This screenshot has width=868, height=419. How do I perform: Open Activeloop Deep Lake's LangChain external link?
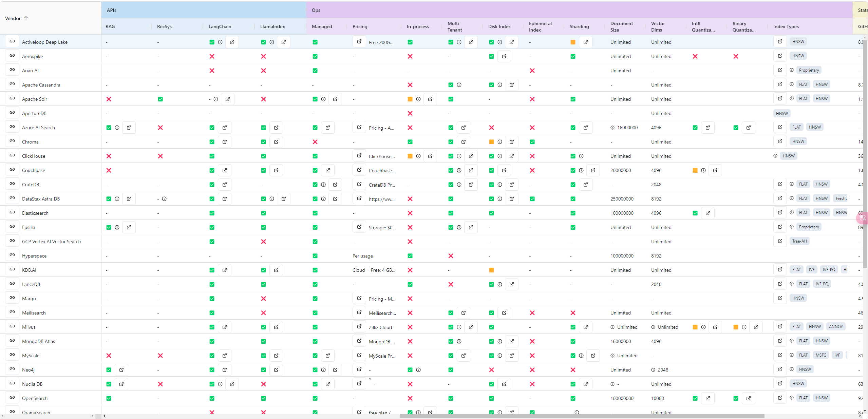coord(232,42)
